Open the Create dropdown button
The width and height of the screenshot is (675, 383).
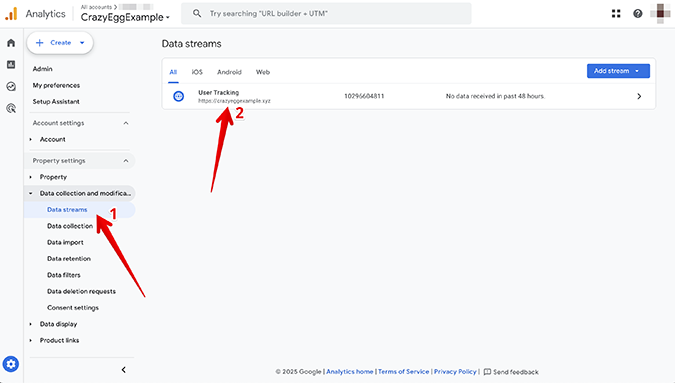[60, 43]
